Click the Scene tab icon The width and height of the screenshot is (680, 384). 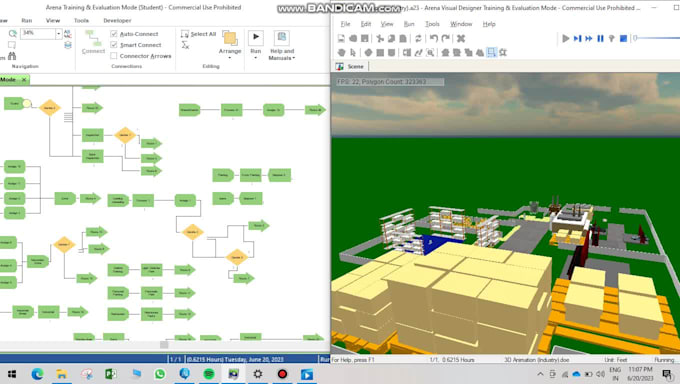point(340,66)
